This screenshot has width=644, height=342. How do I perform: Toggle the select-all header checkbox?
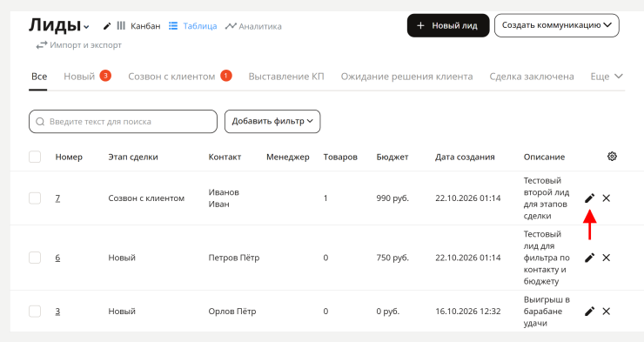(x=35, y=157)
